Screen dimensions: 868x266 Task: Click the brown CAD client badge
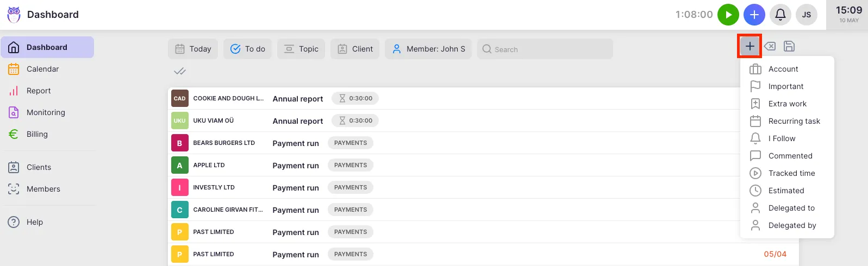(179, 98)
